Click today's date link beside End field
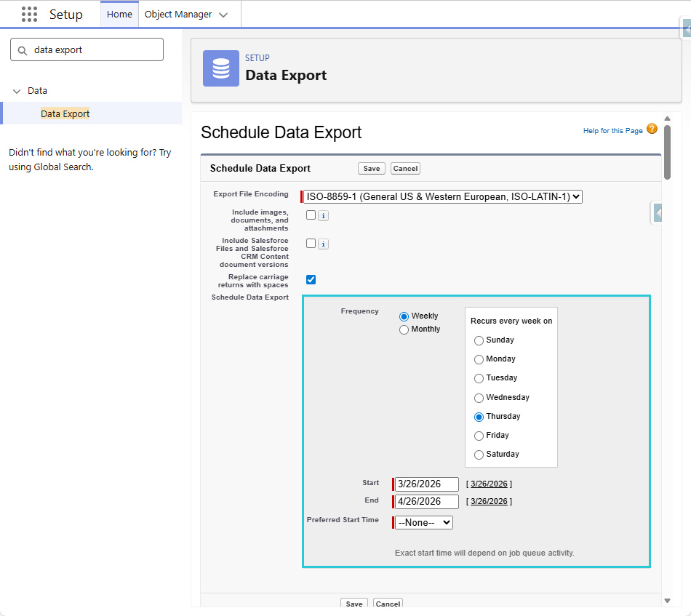The image size is (691, 616). click(490, 501)
